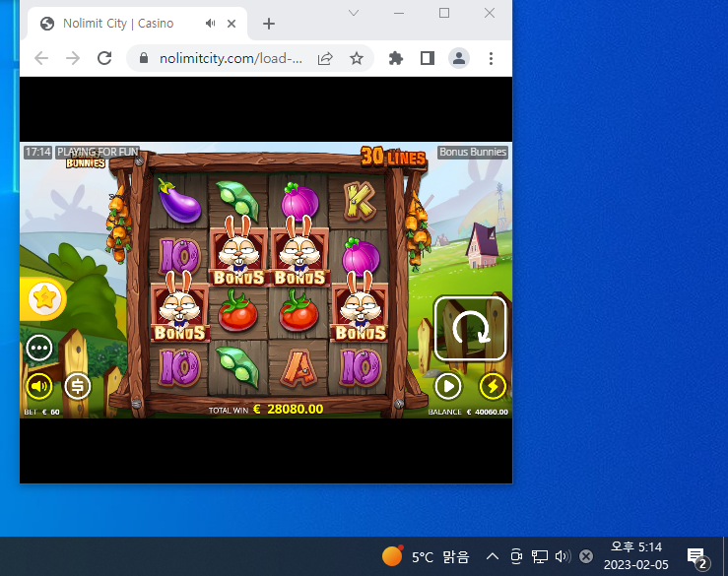Screen dimensions: 728x576
Task: Go back to the previous page
Action: [x=41, y=58]
